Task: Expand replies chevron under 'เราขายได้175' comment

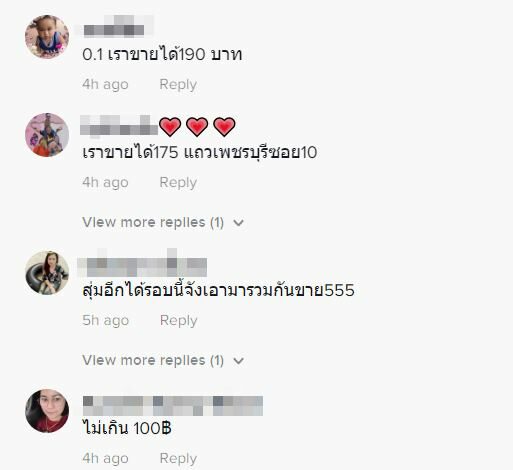Action: pos(239,223)
